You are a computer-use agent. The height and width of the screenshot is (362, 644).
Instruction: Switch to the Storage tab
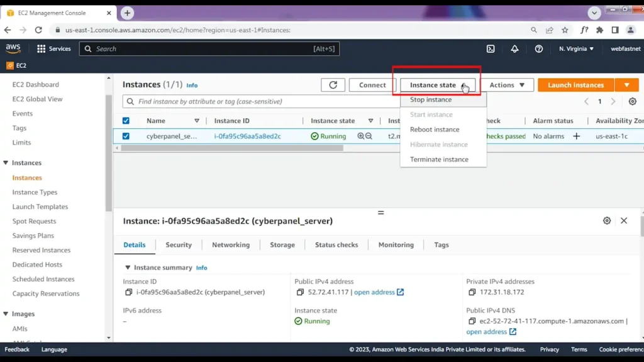click(282, 244)
